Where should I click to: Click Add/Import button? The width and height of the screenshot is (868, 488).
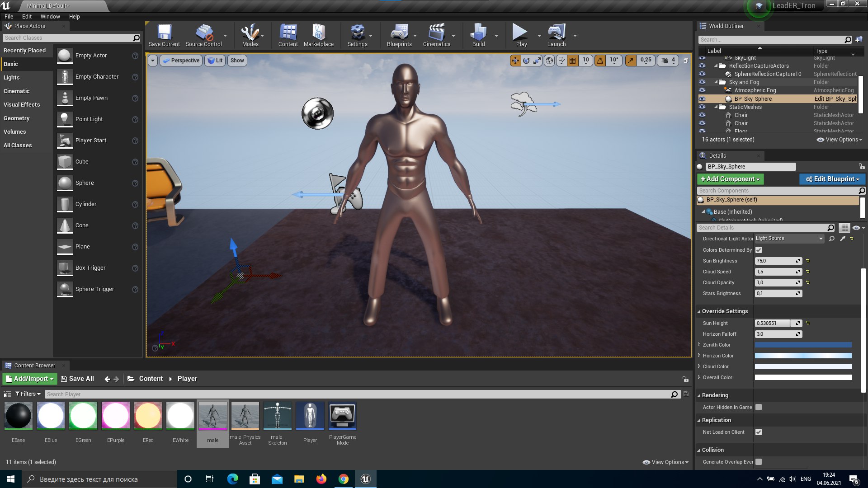pos(30,379)
